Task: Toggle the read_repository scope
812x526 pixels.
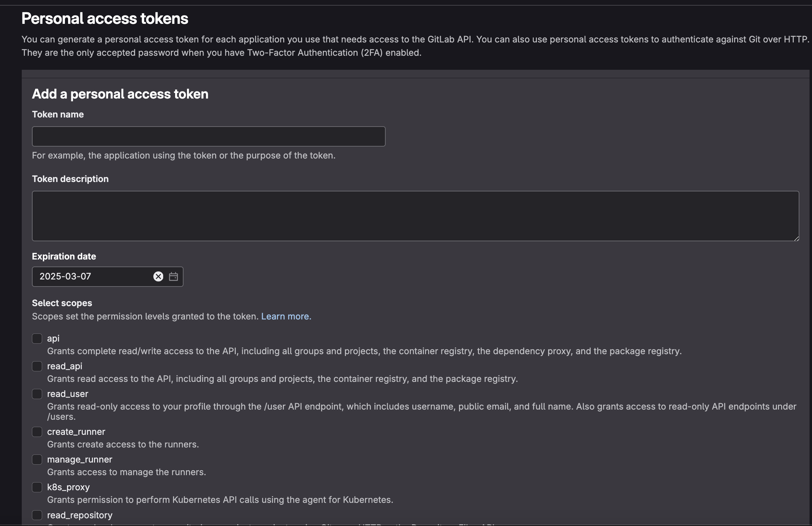Action: tap(37, 515)
